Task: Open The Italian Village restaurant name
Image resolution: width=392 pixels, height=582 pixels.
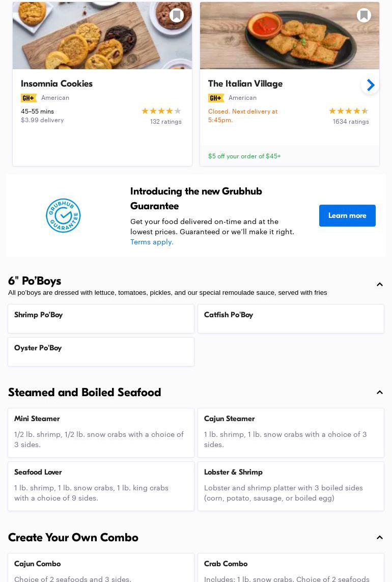Action: (x=245, y=84)
